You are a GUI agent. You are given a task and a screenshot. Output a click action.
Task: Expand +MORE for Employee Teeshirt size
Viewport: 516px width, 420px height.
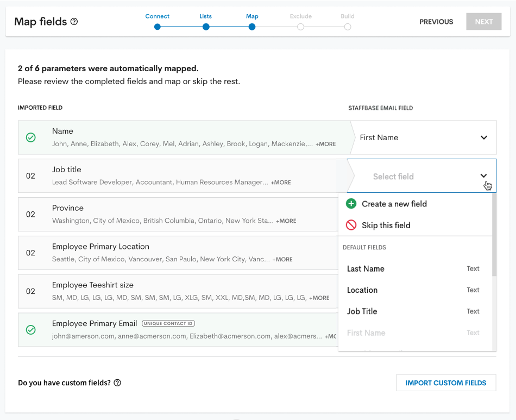coord(319,298)
